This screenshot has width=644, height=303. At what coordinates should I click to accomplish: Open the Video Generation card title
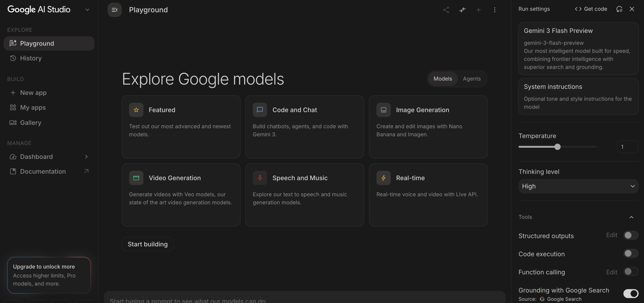pyautogui.click(x=175, y=178)
